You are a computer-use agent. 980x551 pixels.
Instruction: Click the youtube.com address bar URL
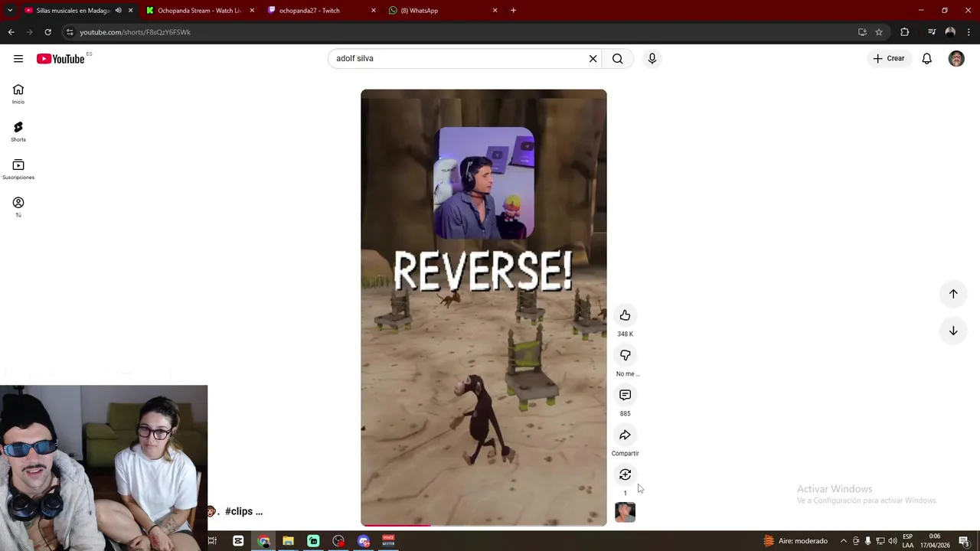click(136, 32)
